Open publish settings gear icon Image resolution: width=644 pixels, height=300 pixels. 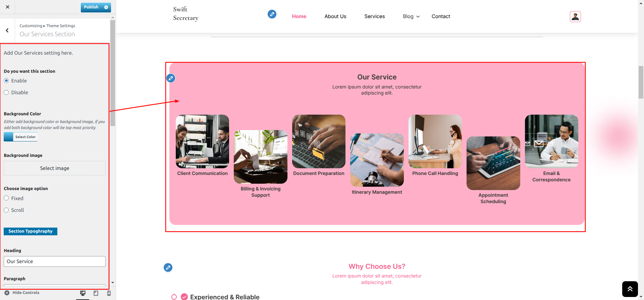(x=106, y=7)
